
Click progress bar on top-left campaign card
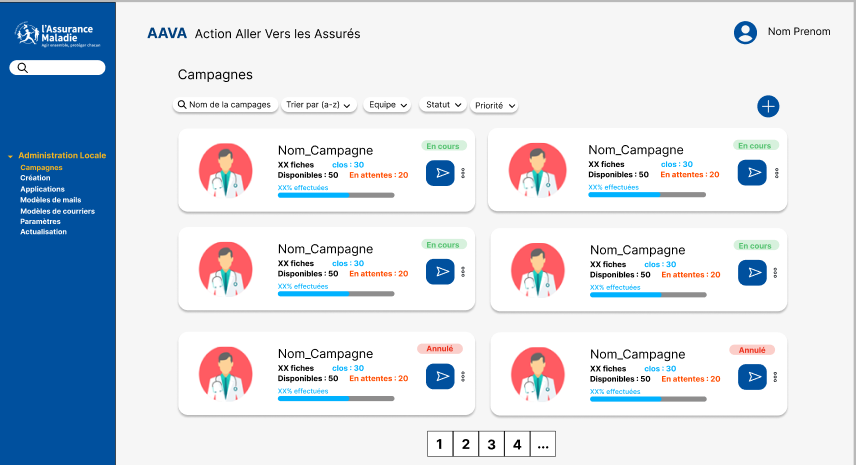coord(336,195)
